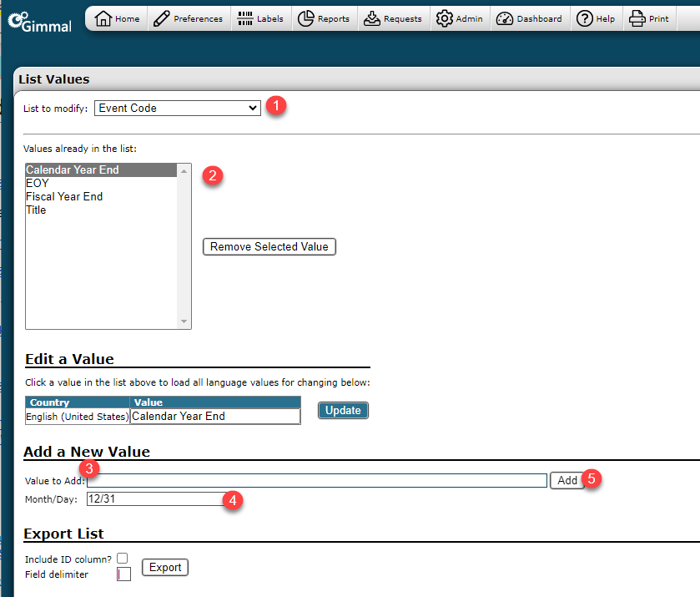
Task: Open Reports pie chart icon
Action: [x=306, y=18]
